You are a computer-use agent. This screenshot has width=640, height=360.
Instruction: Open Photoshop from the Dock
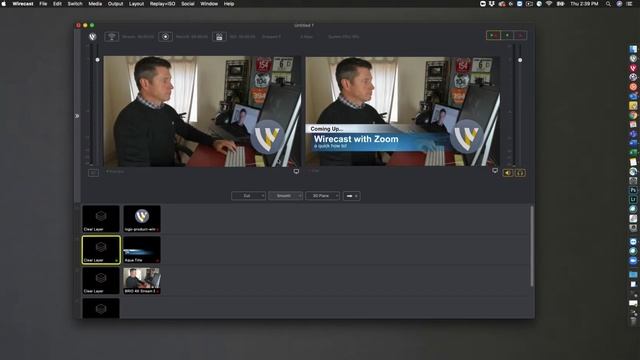point(633,190)
